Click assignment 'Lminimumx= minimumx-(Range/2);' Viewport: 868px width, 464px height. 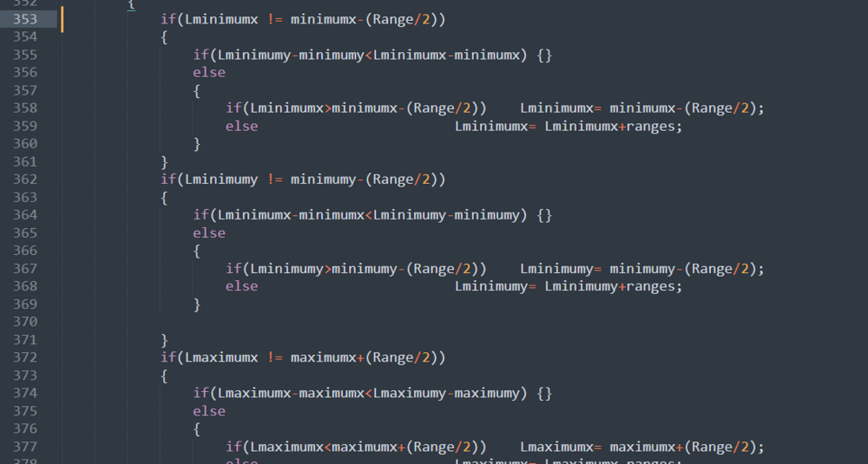point(642,108)
